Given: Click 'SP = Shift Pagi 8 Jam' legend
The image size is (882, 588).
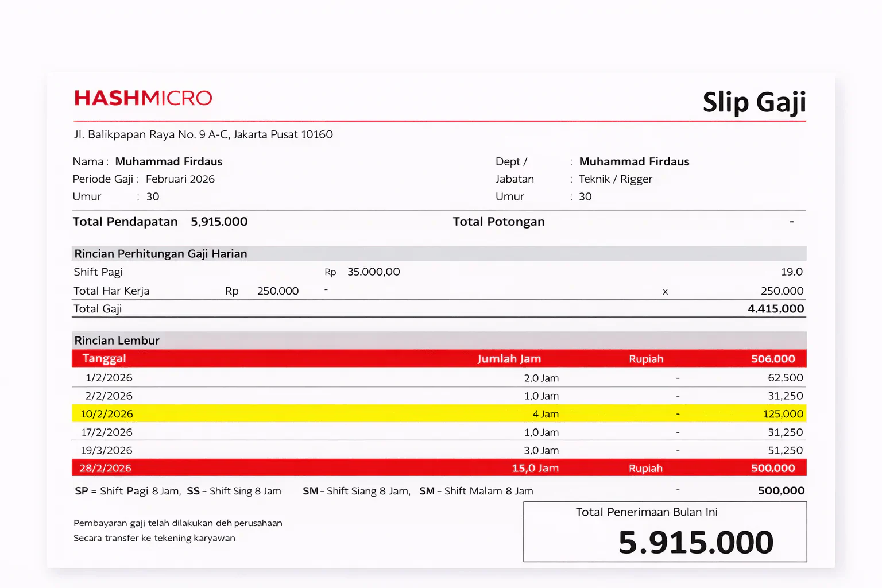Looking at the screenshot, I should pyautogui.click(x=128, y=491).
